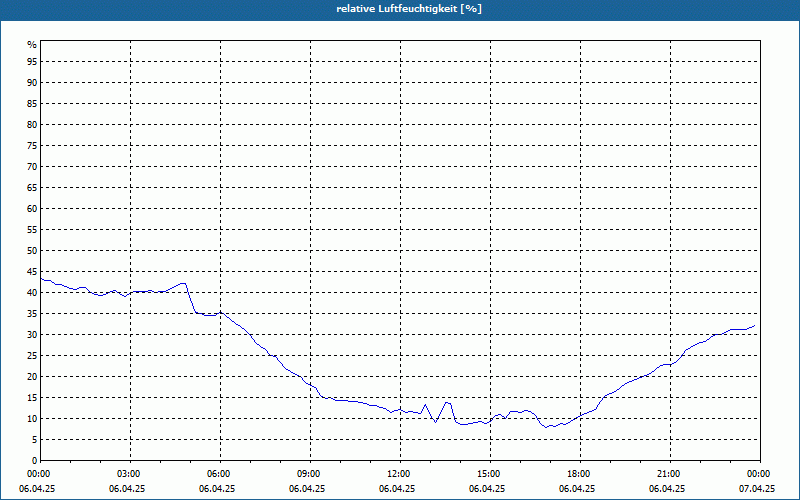The image size is (800, 500).
Task: Click the y-axis value 75
Action: (32, 146)
